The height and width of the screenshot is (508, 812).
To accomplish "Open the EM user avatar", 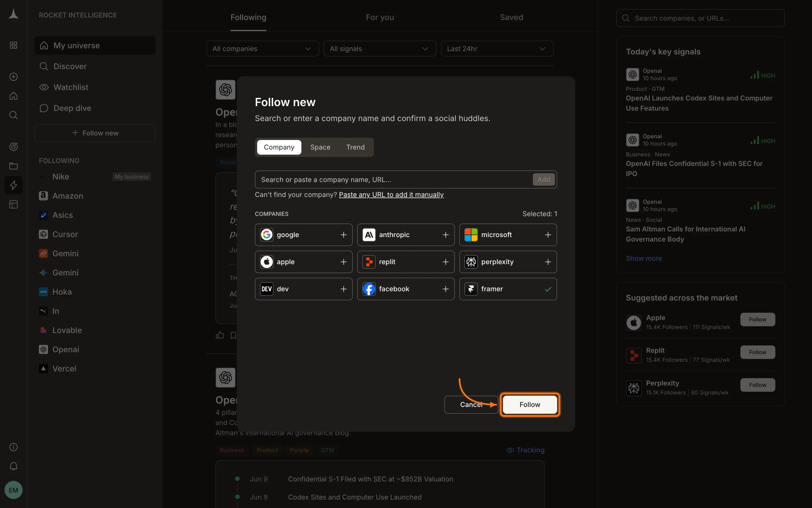I will 14,490.
